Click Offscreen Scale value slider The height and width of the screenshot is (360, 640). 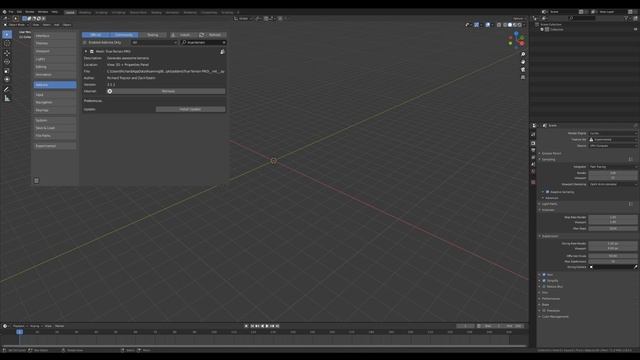click(613, 256)
